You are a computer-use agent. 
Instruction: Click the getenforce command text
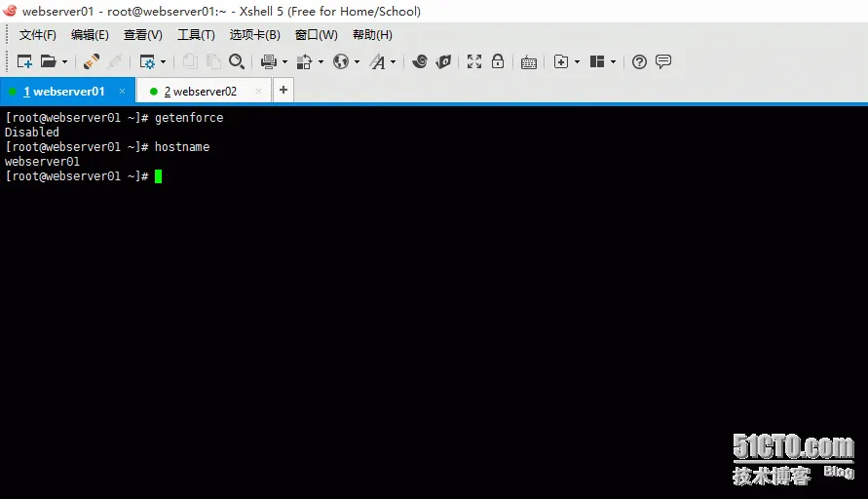coord(189,117)
